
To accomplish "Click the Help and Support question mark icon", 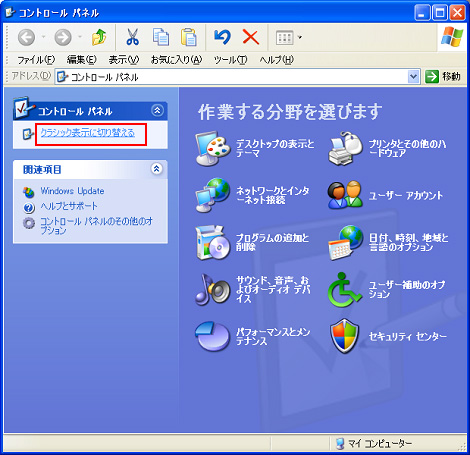I will point(29,207).
